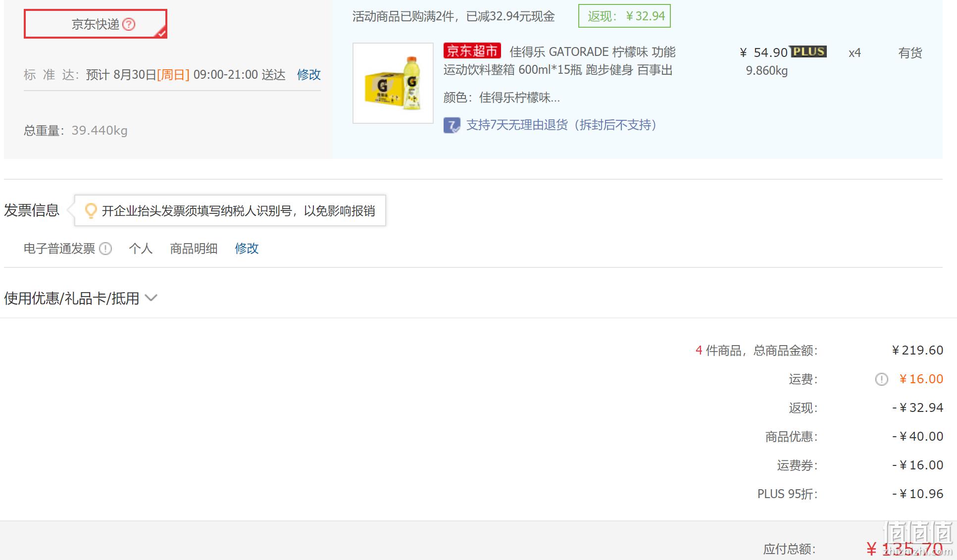Click the PLUS member price badge
The image size is (957, 560).
808,52
